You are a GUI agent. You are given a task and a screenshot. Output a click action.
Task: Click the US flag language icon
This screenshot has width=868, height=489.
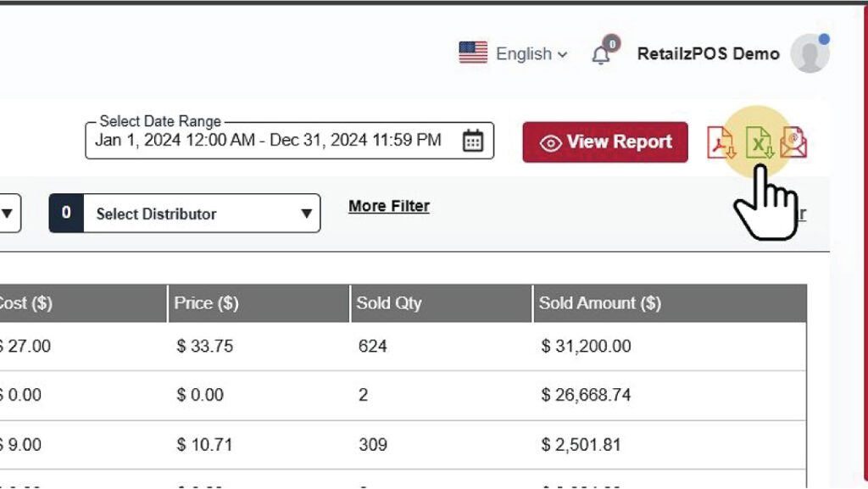pyautogui.click(x=473, y=53)
